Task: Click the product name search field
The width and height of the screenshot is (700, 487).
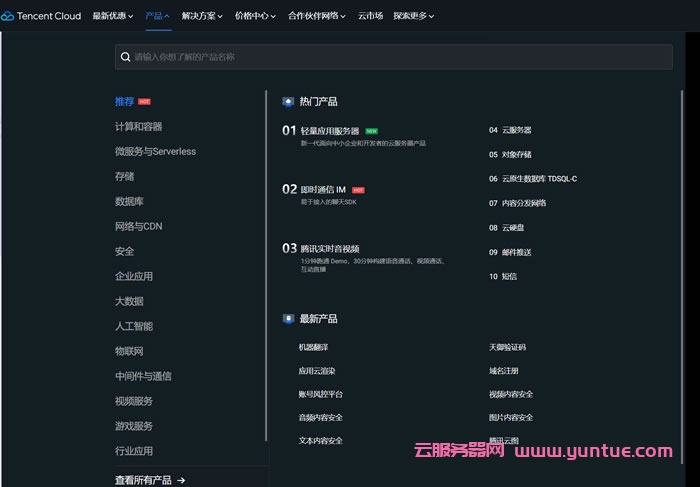Action: (400, 57)
